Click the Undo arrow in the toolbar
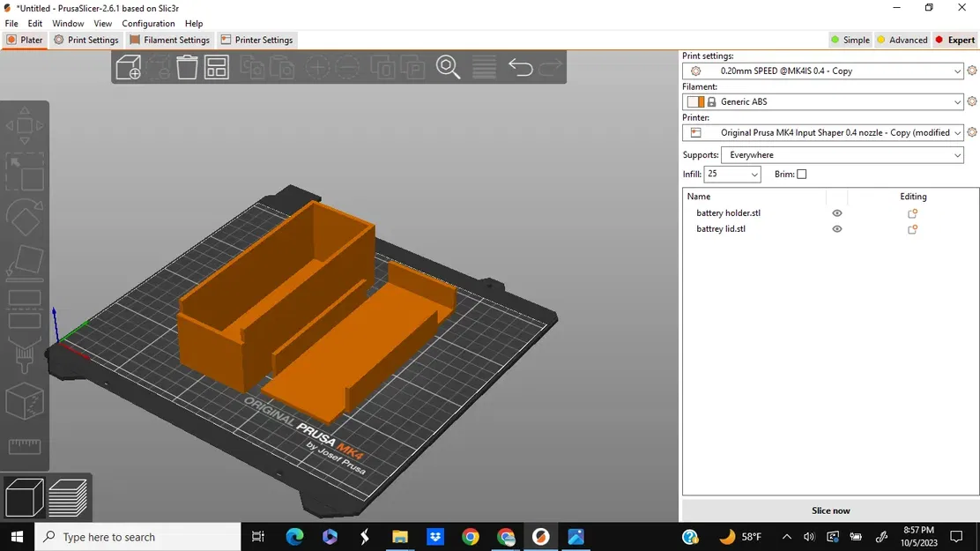This screenshot has width=980, height=551. pyautogui.click(x=522, y=67)
